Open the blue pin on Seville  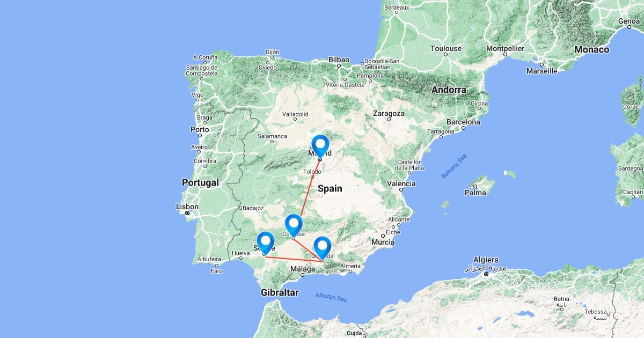click(265, 242)
